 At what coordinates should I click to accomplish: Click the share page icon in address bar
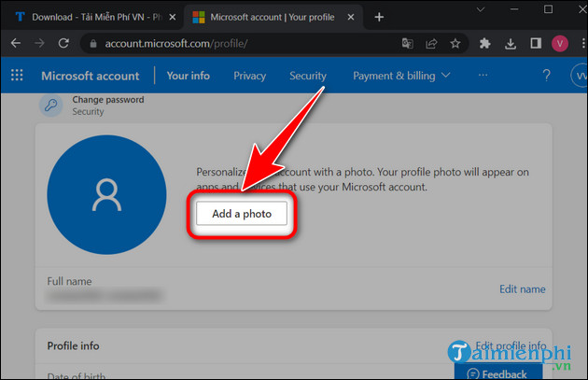click(x=431, y=44)
